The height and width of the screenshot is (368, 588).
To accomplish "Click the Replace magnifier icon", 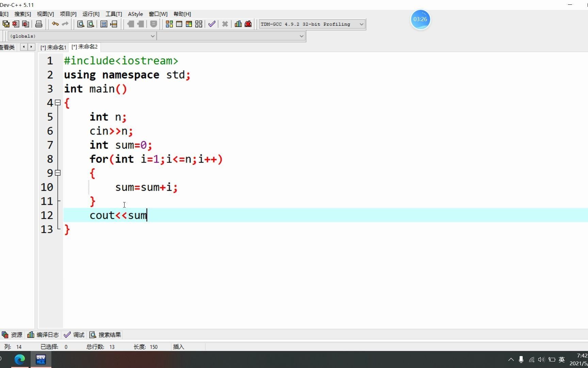I will (91, 24).
